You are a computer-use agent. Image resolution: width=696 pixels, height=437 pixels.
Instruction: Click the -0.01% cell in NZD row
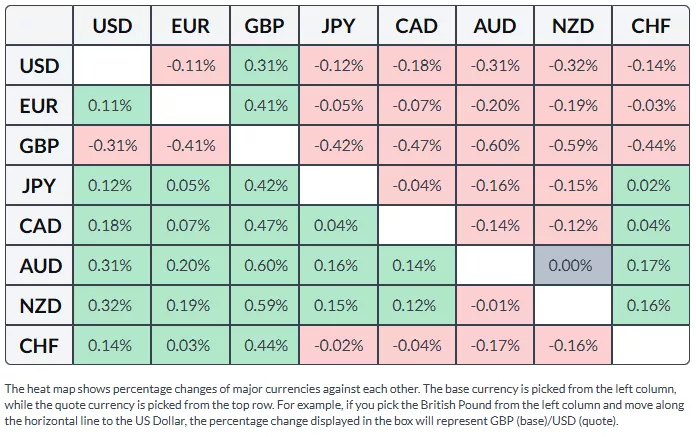pyautogui.click(x=496, y=306)
